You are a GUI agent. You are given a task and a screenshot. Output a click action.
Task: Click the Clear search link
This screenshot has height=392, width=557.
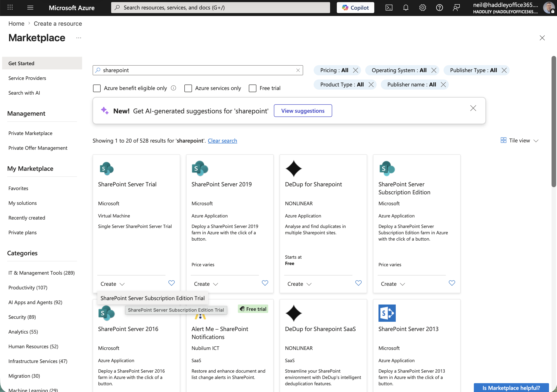pyautogui.click(x=222, y=141)
